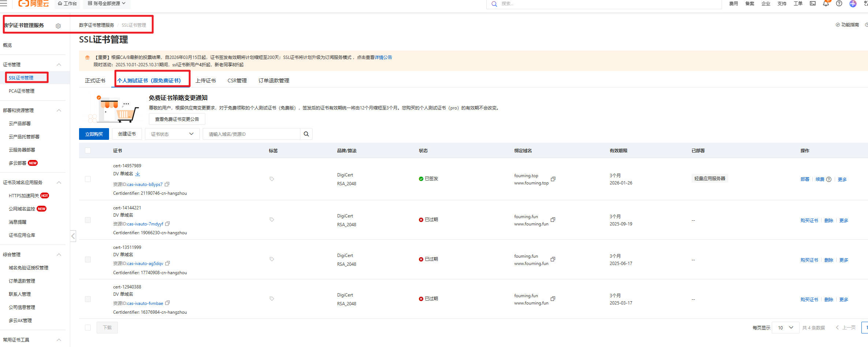Copy bound domain fouming.top icon
Image resolution: width=868 pixels, height=347 pixels.
(553, 179)
